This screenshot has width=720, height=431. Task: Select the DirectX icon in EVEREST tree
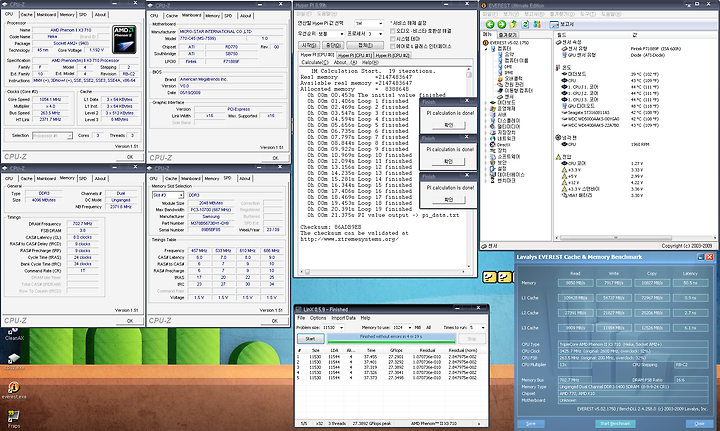point(493,145)
